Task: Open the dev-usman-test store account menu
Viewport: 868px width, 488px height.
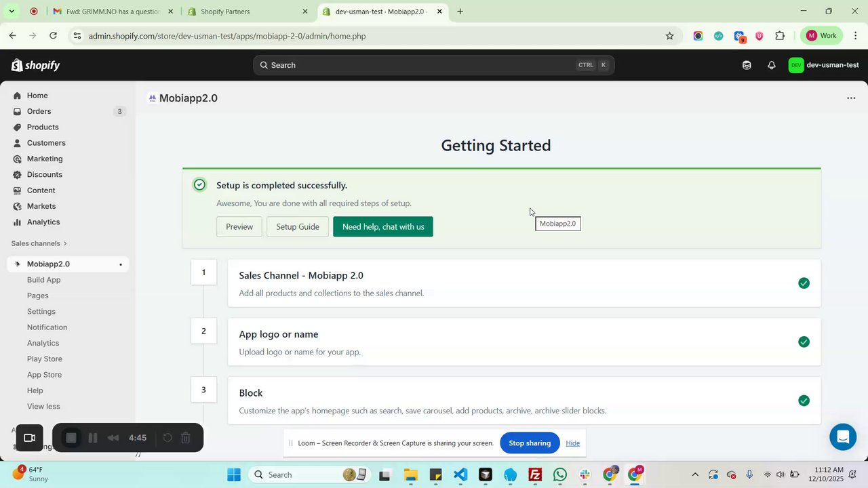Action: (824, 65)
